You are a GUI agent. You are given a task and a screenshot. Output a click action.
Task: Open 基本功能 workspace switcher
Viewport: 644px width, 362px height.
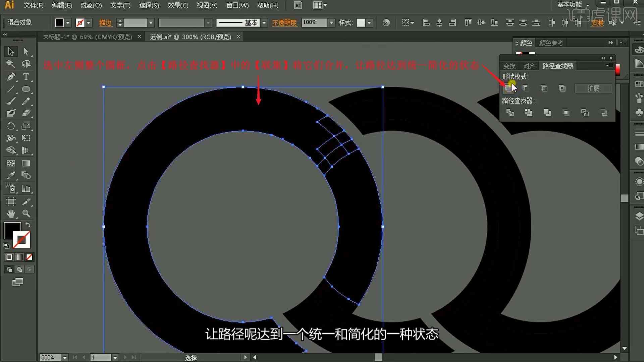(573, 5)
